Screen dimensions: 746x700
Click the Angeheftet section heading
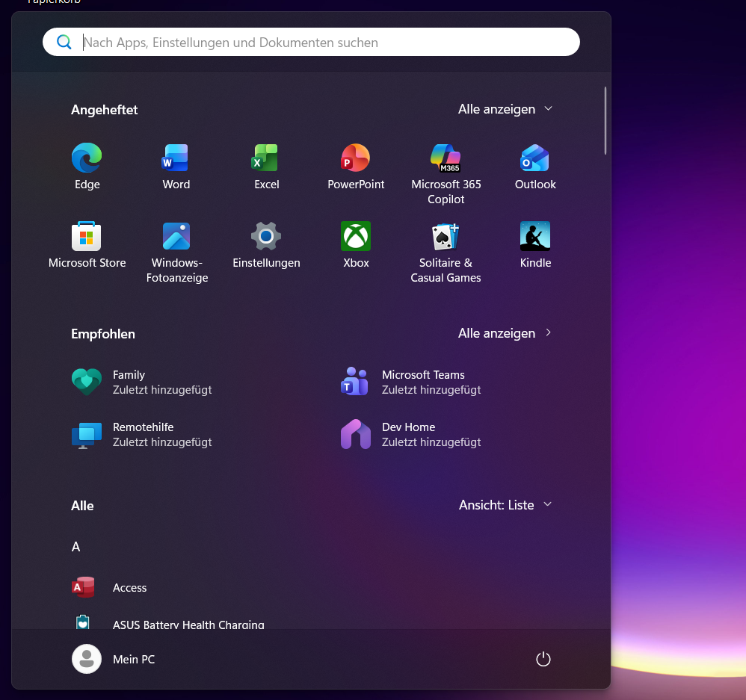[104, 110]
